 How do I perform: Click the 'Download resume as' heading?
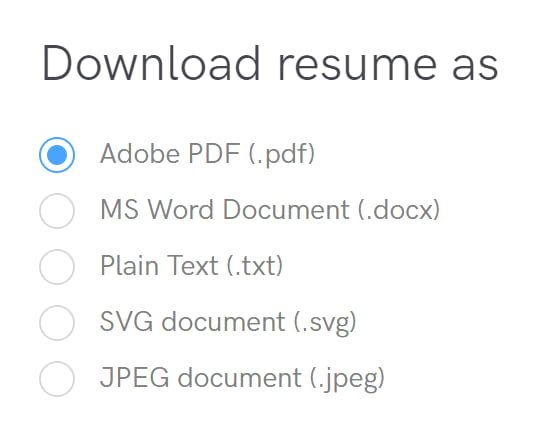(x=270, y=63)
